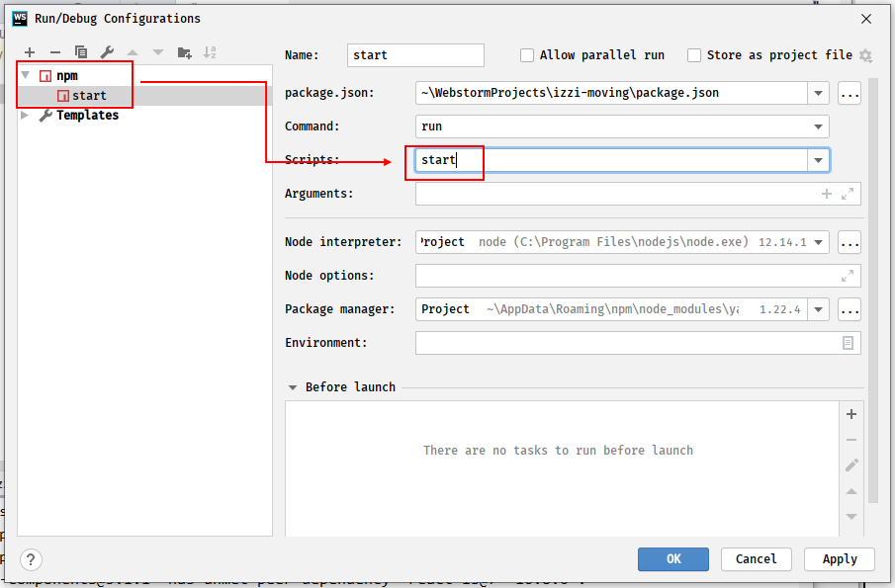The width and height of the screenshot is (895, 588).
Task: Select the start configuration in the tree
Action: 144,96
